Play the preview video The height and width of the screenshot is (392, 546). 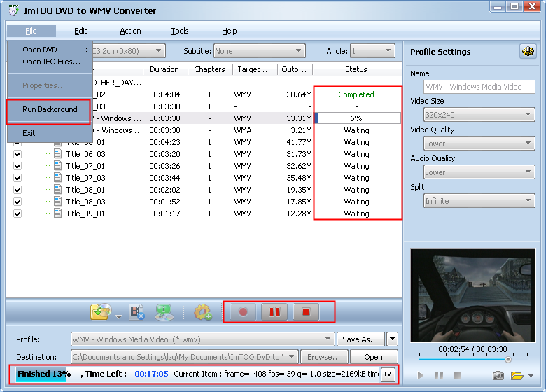tap(420, 375)
